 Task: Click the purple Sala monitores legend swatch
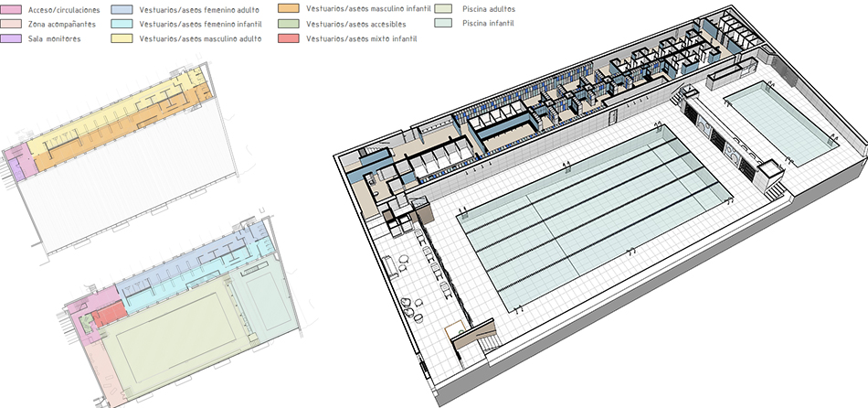(x=11, y=38)
